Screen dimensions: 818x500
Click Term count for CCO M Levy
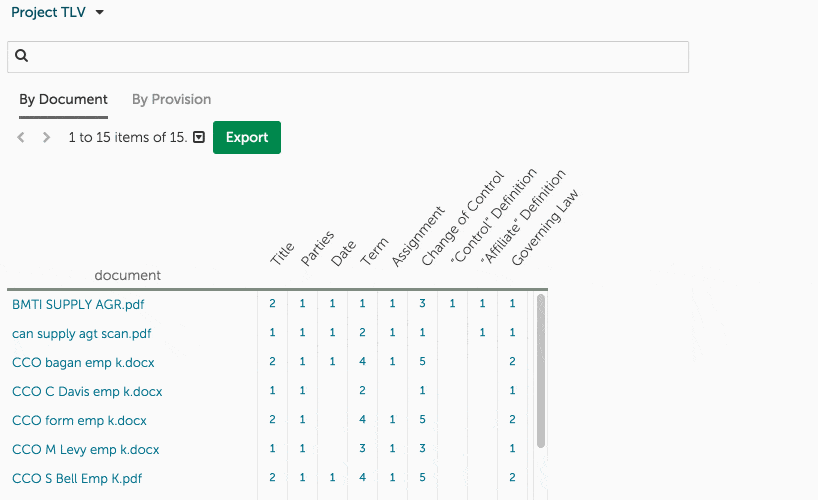click(363, 448)
